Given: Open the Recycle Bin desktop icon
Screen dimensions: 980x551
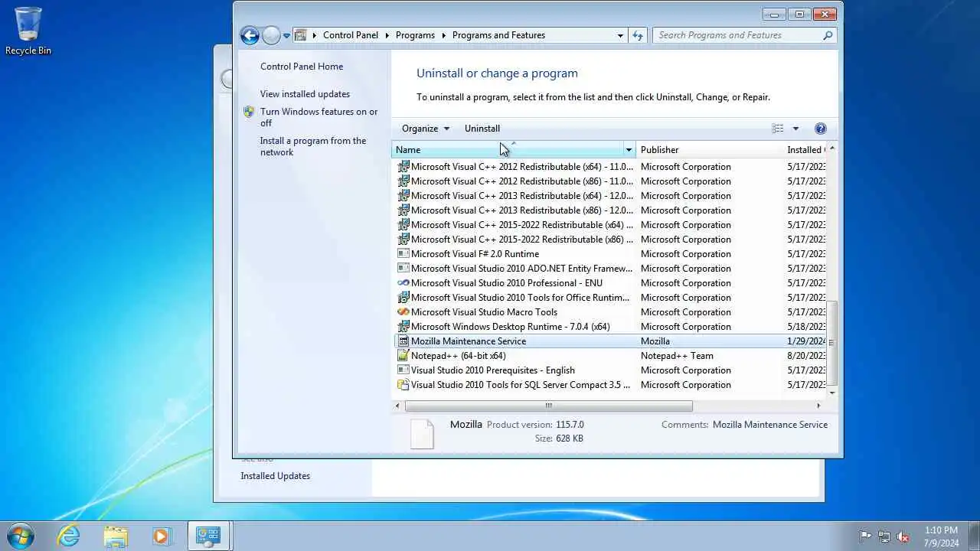Looking at the screenshot, I should coord(28,31).
